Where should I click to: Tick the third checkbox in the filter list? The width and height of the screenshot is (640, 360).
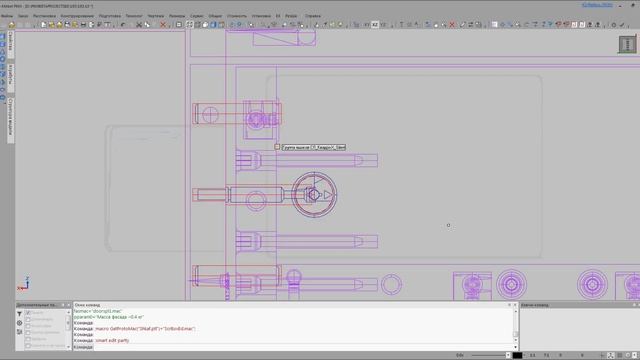(x=28, y=326)
